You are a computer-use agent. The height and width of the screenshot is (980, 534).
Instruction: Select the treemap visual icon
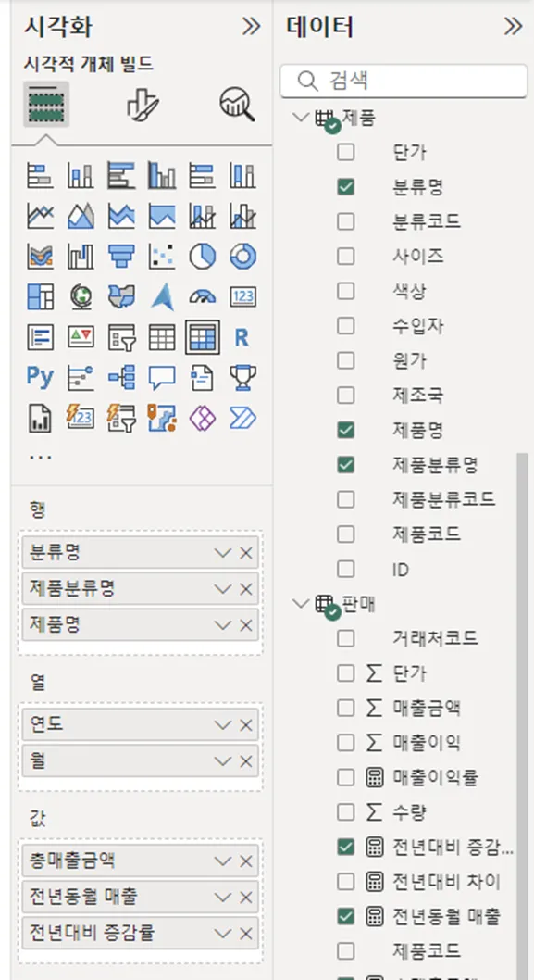41,297
